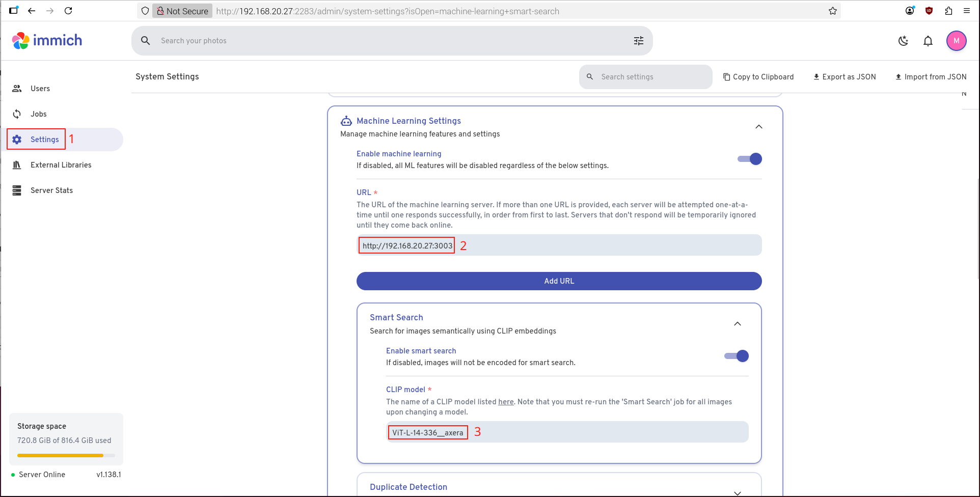Screen dimensions: 980x497
Task: Collapse the Smart Search panel
Action: (737, 324)
